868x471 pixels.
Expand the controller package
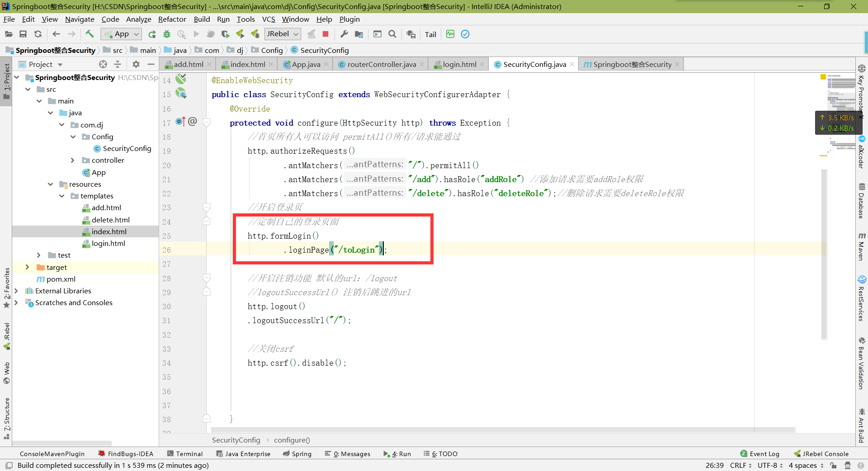point(73,160)
